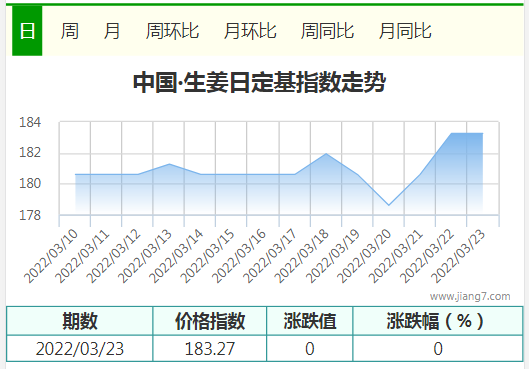Open the 月环比 tab
Viewport: 529px width, 369px height.
point(250,31)
